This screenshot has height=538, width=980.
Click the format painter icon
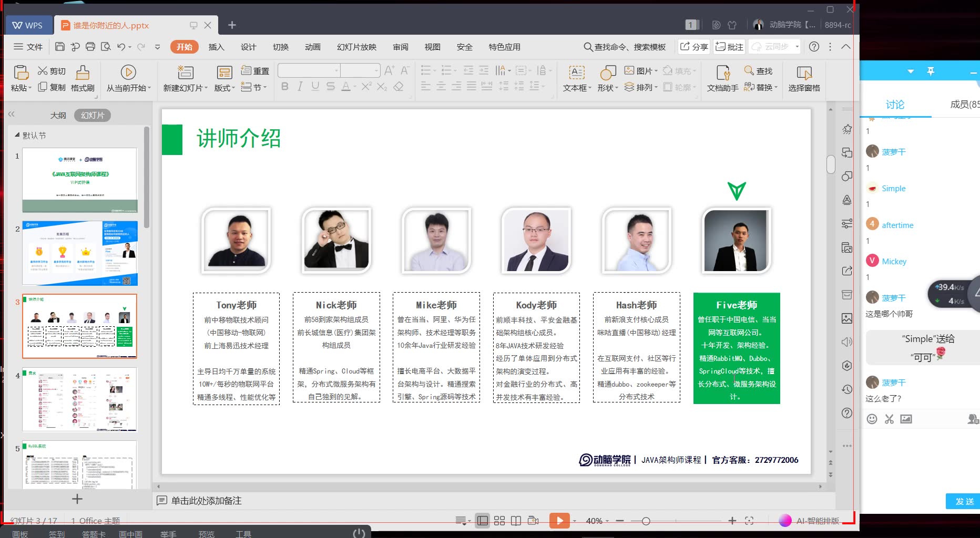click(x=83, y=72)
